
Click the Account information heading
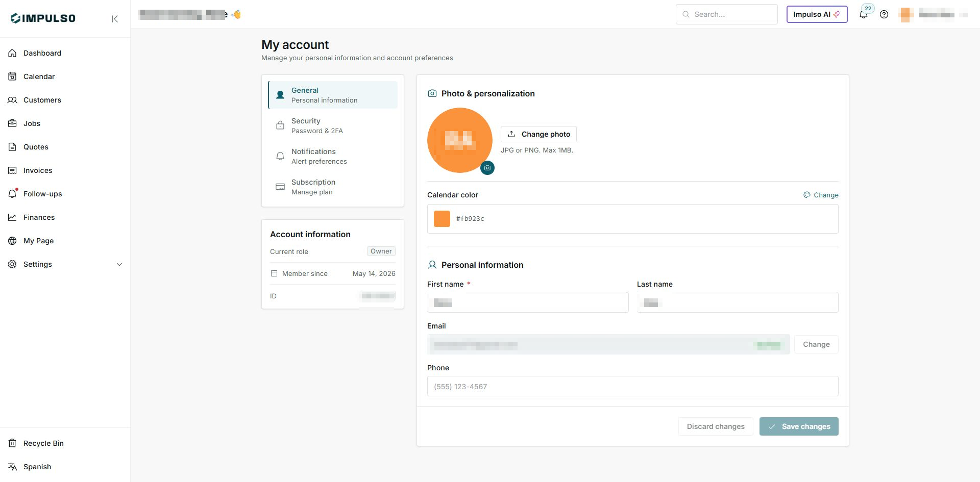click(x=310, y=234)
